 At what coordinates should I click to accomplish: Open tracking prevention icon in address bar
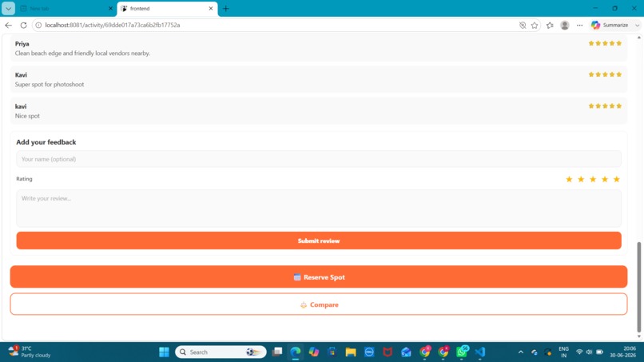click(x=523, y=25)
